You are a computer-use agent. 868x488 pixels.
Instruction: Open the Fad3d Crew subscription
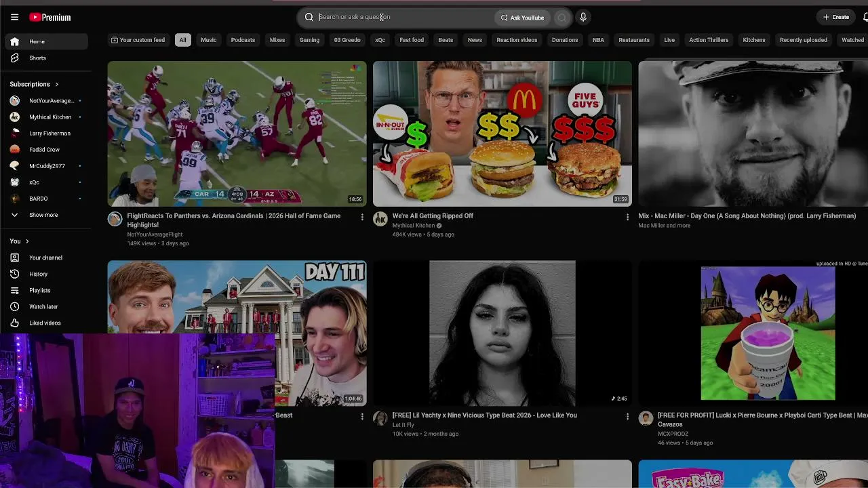pos(46,149)
